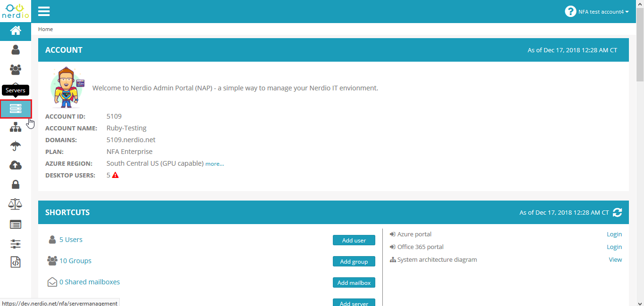This screenshot has width=644, height=306.
Task: Click the Office 365 portal label
Action: pyautogui.click(x=421, y=247)
